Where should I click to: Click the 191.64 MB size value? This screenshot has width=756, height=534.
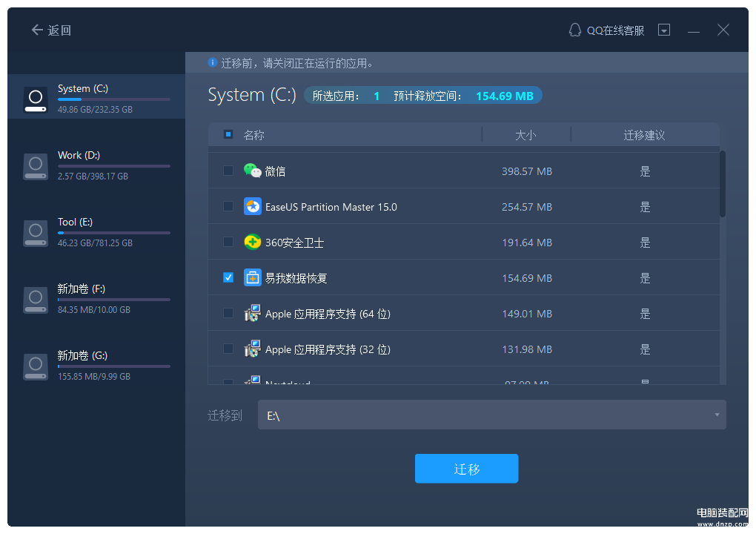coord(526,243)
